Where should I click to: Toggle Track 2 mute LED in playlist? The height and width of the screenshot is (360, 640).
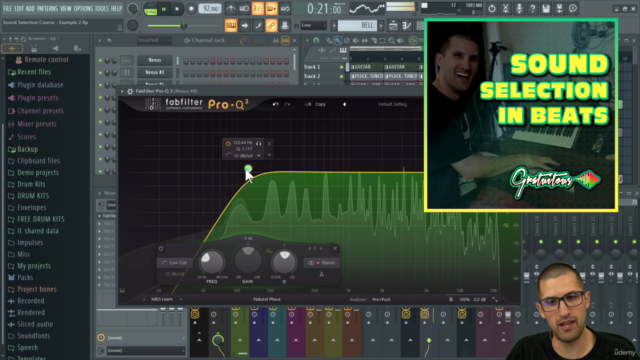point(342,76)
